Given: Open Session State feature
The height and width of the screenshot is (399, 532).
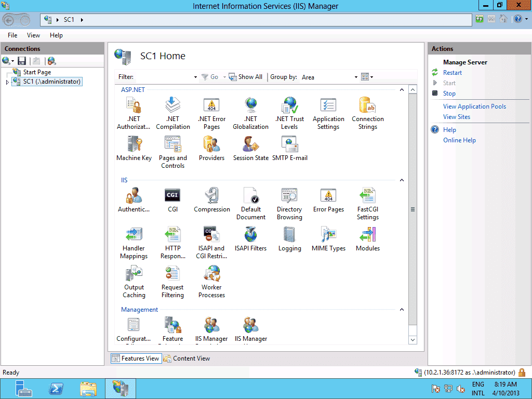Looking at the screenshot, I should click(x=251, y=148).
